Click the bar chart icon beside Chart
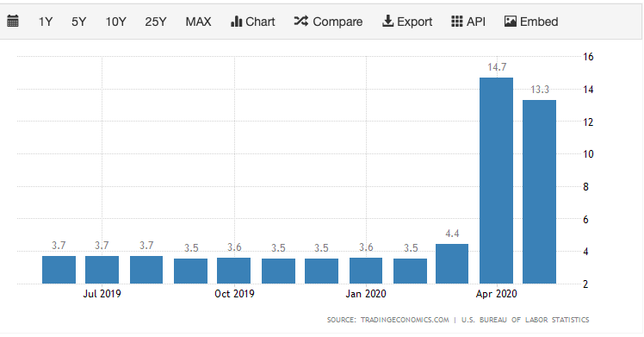 pos(236,22)
